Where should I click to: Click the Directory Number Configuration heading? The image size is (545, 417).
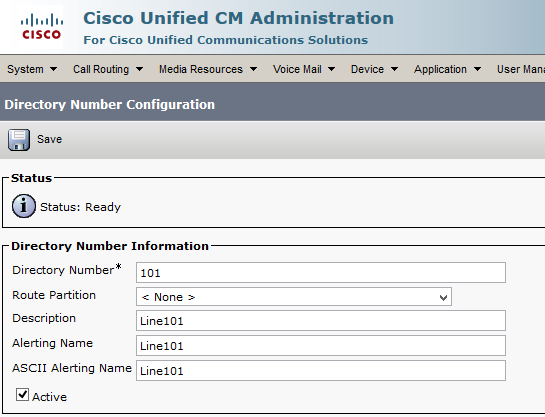pos(109,105)
